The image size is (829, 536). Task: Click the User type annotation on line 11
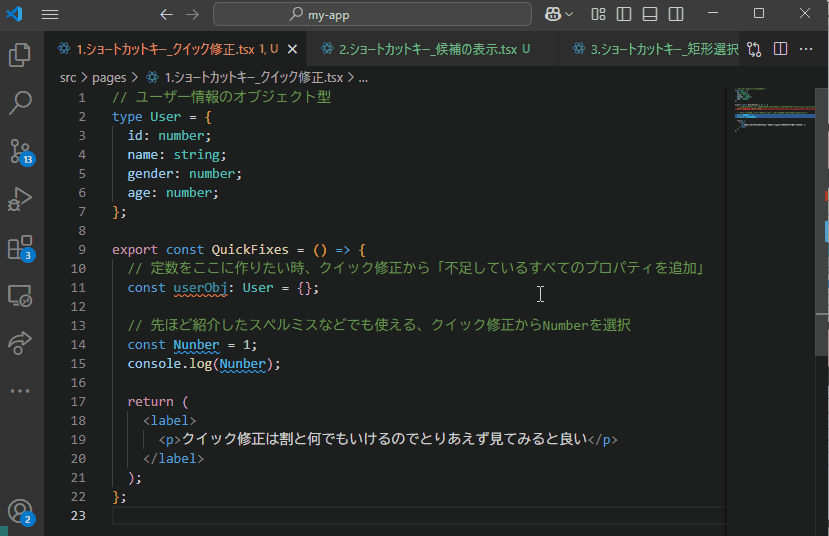pyautogui.click(x=258, y=288)
